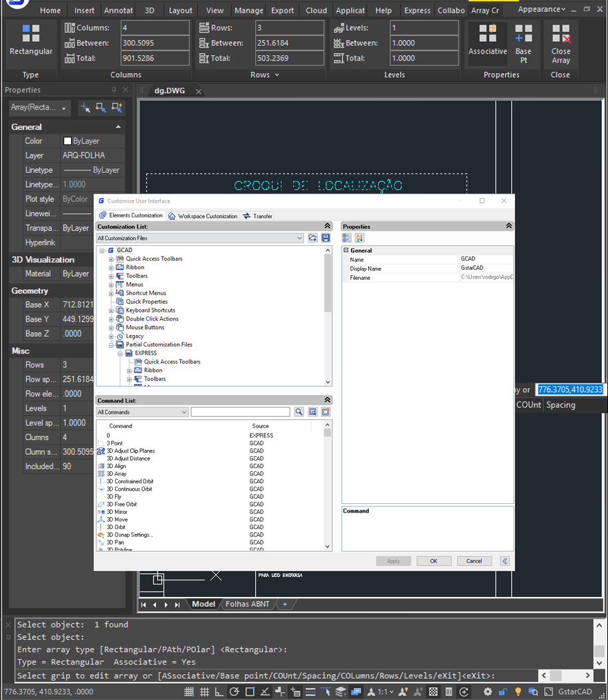
Task: Click the find command or text icon
Action: pos(313,411)
